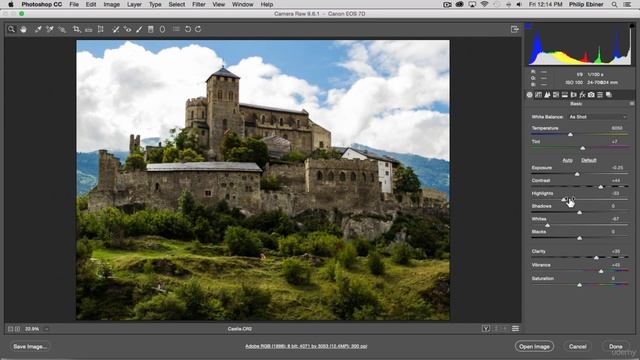Image resolution: width=640 pixels, height=360 pixels.
Task: Select the Straighten tool
Action: coord(89,29)
